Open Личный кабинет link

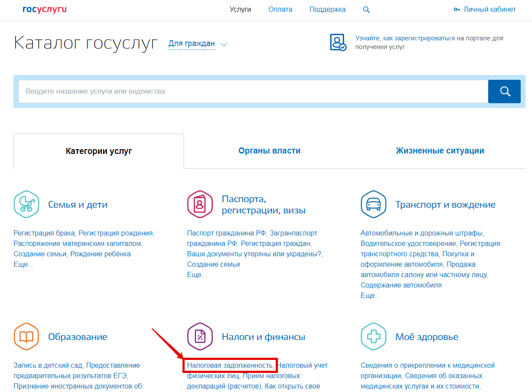(485, 10)
